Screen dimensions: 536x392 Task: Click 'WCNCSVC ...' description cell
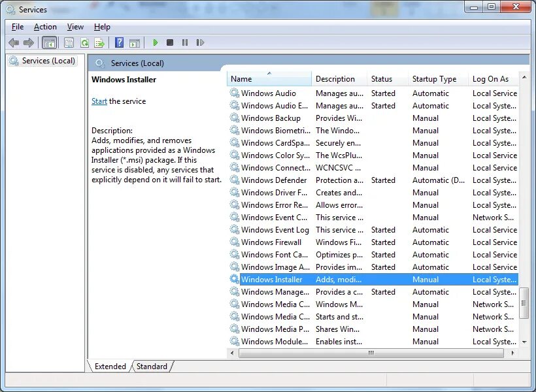tap(338, 167)
